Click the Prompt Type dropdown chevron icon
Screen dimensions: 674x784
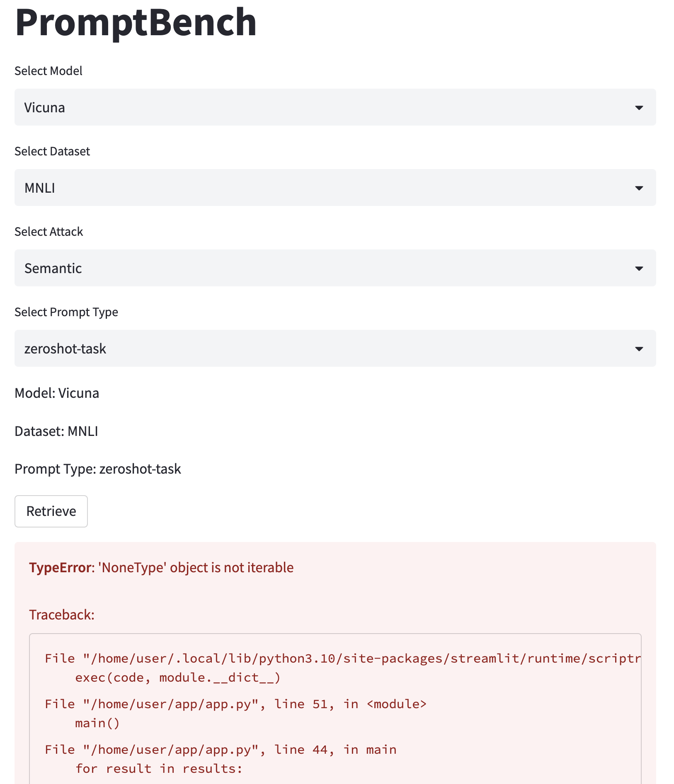[639, 348]
